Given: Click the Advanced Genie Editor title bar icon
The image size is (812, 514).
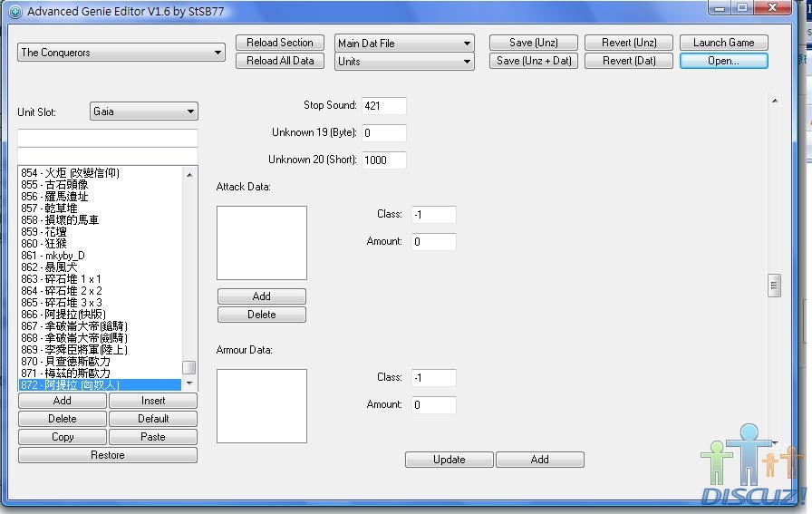Looking at the screenshot, I should pos(14,12).
